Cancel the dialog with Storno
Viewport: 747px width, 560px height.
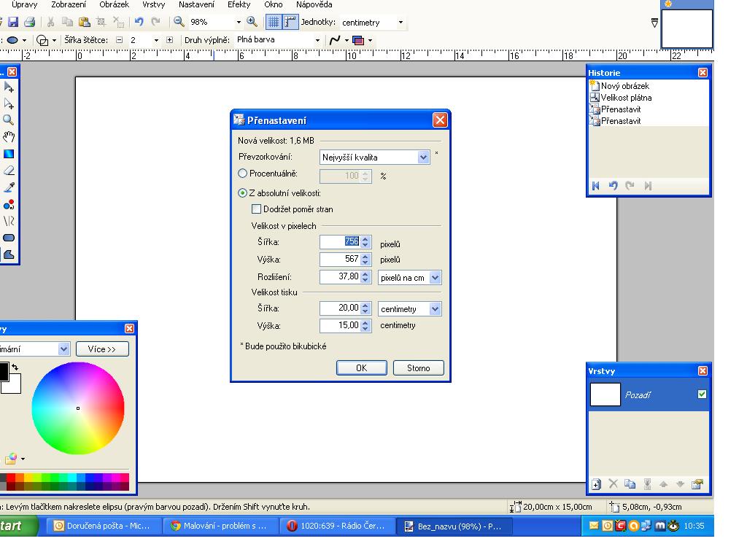[x=418, y=368]
